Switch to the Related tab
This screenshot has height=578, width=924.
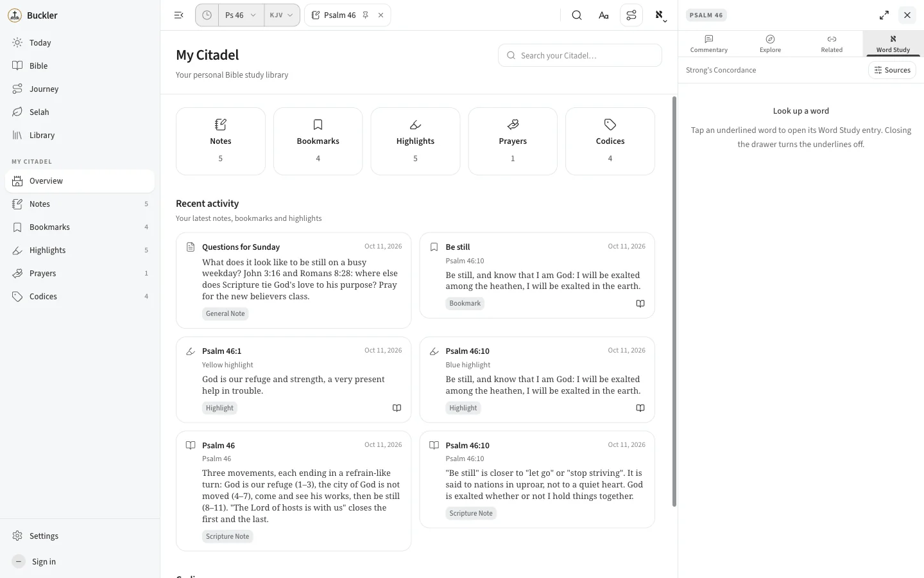click(x=832, y=44)
